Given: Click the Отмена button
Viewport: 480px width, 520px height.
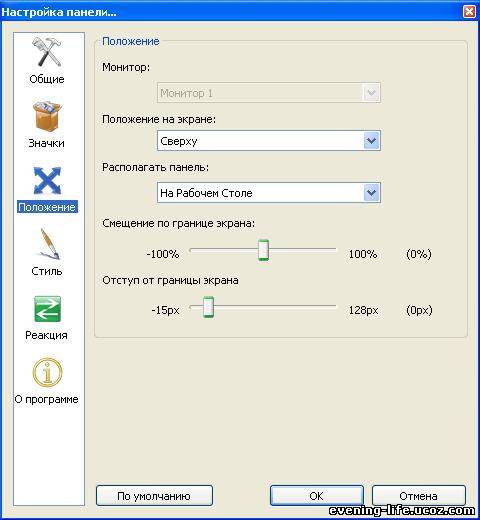Looking at the screenshot, I should coord(418,496).
